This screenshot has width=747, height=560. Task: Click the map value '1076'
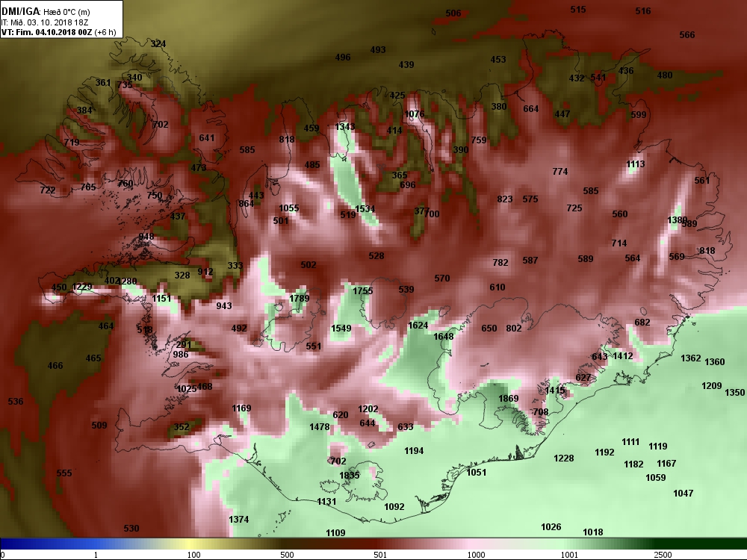tap(414, 113)
